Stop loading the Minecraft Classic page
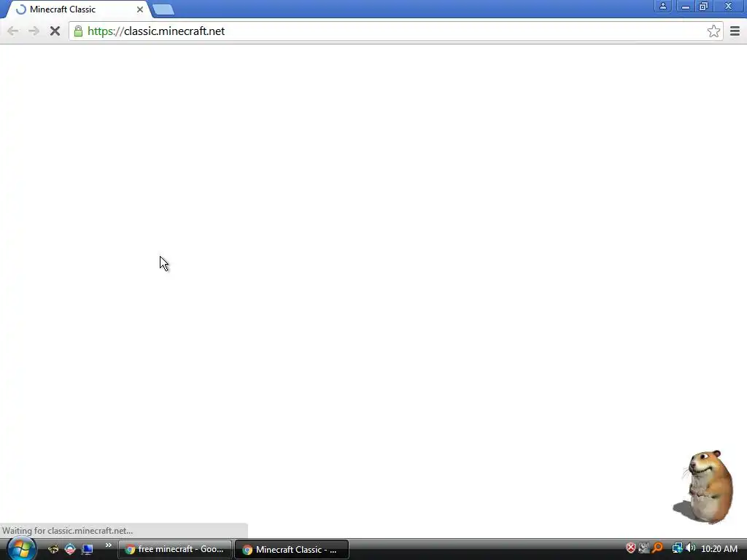 55,31
